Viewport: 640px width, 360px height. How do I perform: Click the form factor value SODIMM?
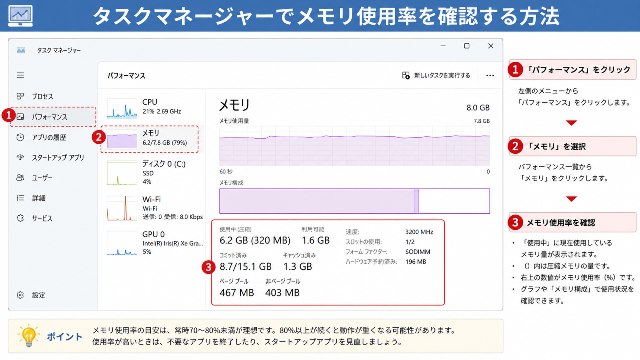point(418,252)
